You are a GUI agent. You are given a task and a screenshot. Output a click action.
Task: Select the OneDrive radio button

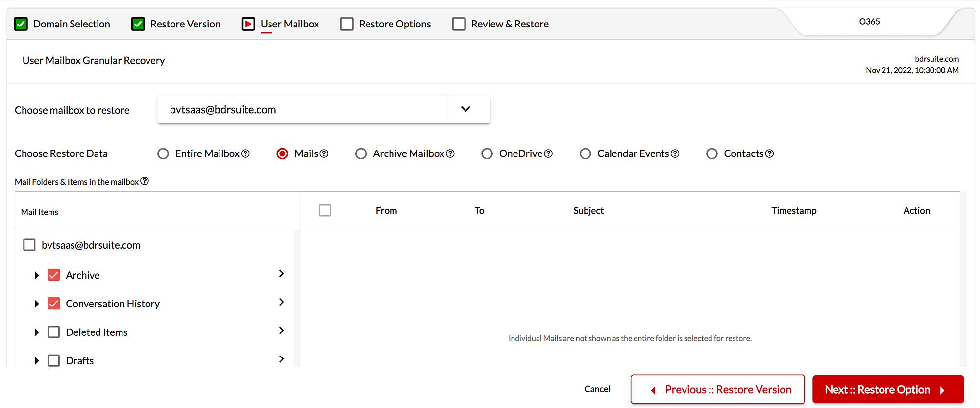coord(487,153)
